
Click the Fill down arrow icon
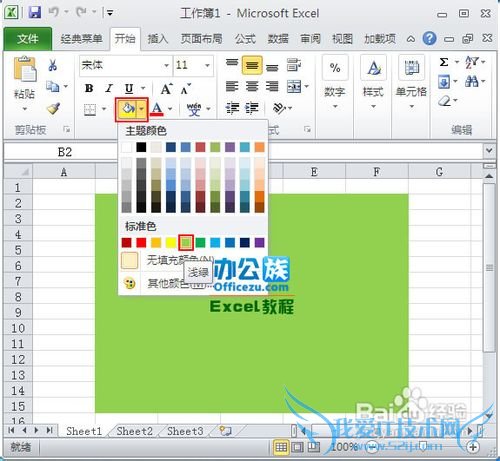pos(444,81)
